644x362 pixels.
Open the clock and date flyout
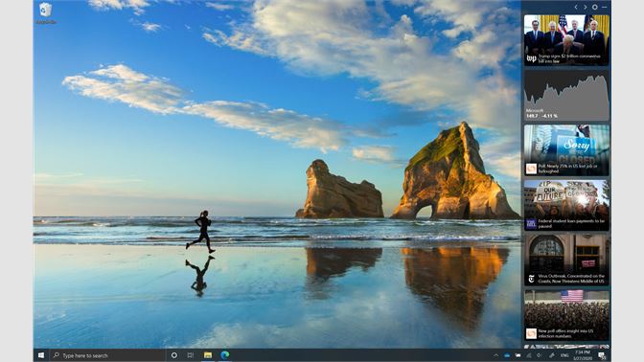coord(583,355)
